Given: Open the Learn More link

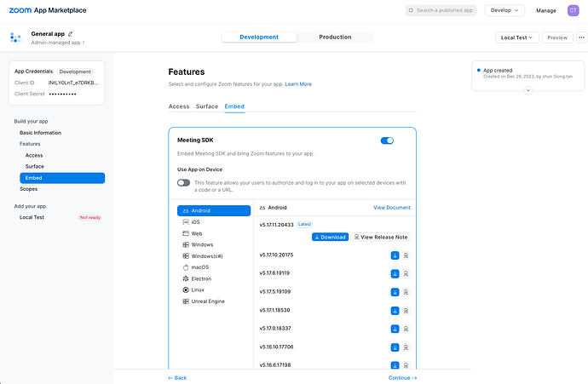Looking at the screenshot, I should (298, 84).
